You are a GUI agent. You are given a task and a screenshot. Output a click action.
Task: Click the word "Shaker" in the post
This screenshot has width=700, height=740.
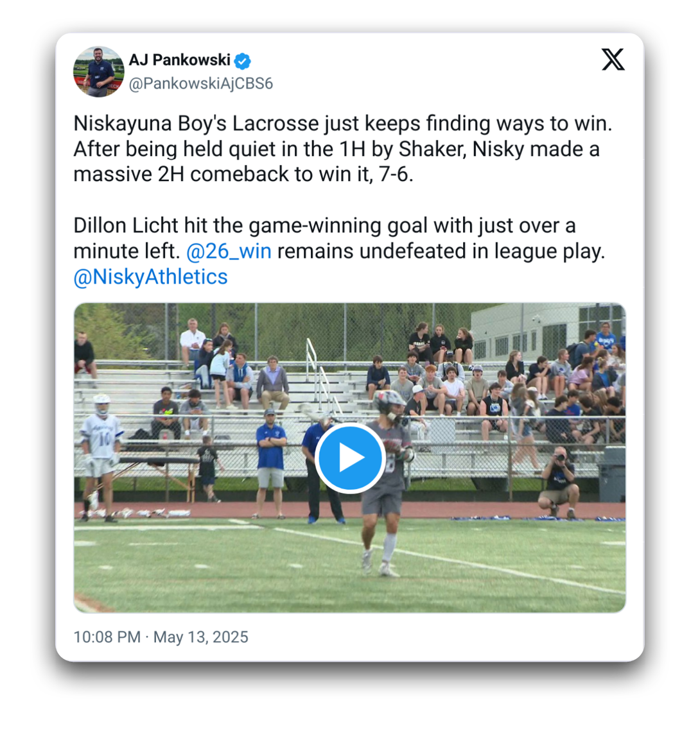point(432,149)
